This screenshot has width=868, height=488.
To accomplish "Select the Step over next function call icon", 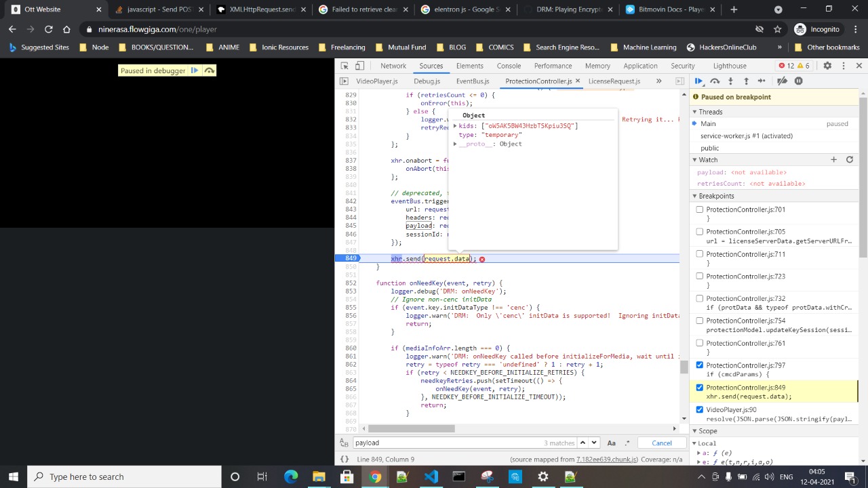I will 715,81.
